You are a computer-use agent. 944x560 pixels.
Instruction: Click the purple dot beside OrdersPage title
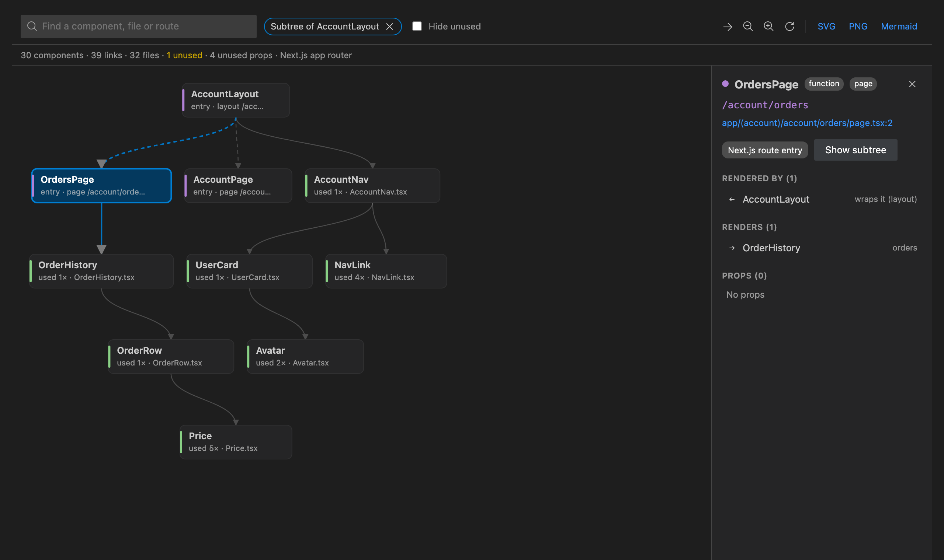[725, 84]
